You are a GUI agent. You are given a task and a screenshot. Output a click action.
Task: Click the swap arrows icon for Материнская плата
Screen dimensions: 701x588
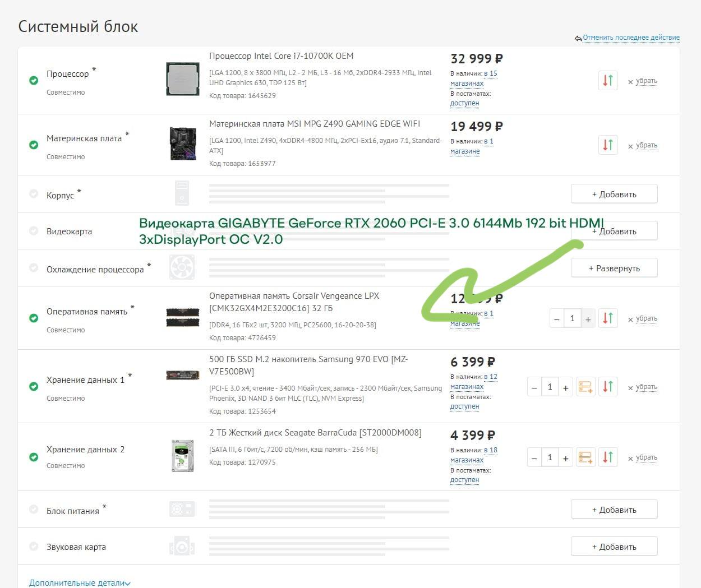click(608, 145)
